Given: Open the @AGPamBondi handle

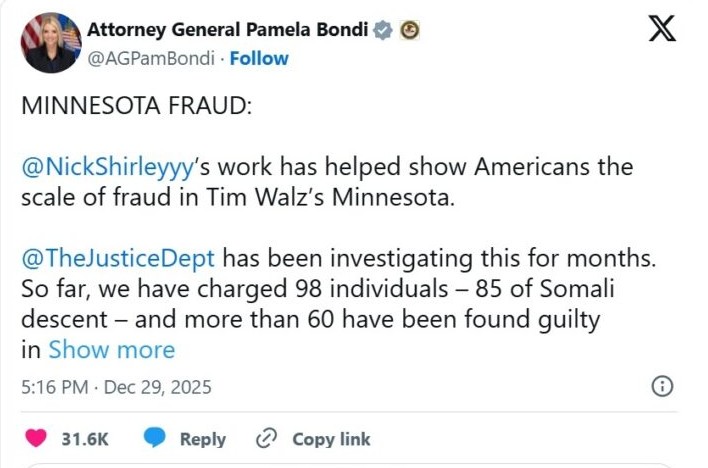Looking at the screenshot, I should 152,58.
